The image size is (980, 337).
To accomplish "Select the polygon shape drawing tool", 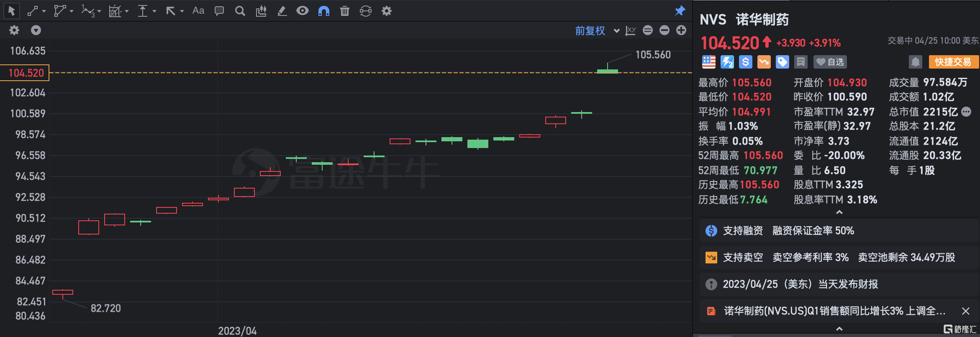I will point(60,11).
